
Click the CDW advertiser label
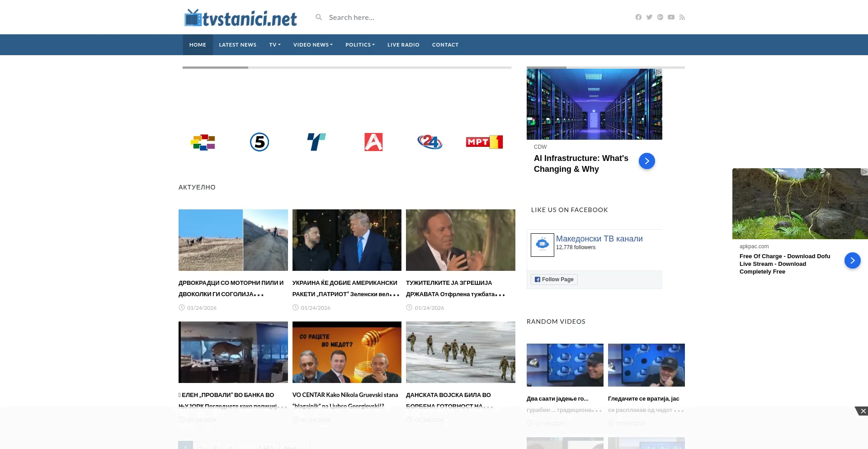pos(540,147)
